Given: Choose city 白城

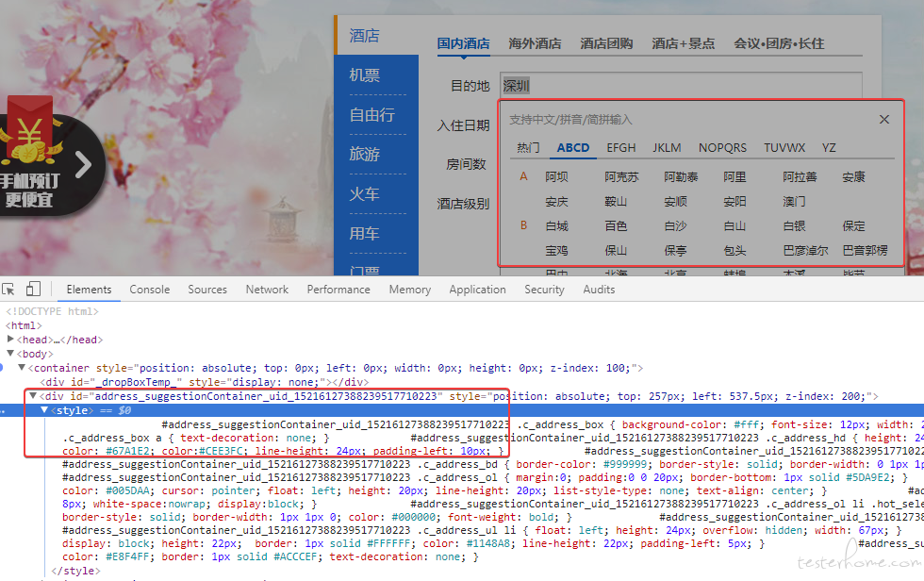Looking at the screenshot, I should click(x=556, y=225).
